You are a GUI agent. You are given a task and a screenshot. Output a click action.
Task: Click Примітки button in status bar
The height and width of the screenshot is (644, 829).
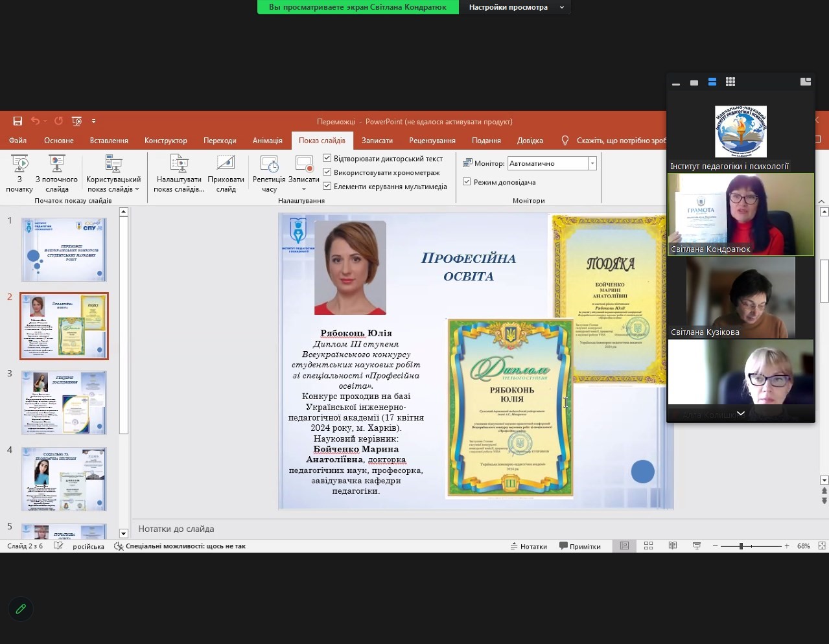[580, 546]
